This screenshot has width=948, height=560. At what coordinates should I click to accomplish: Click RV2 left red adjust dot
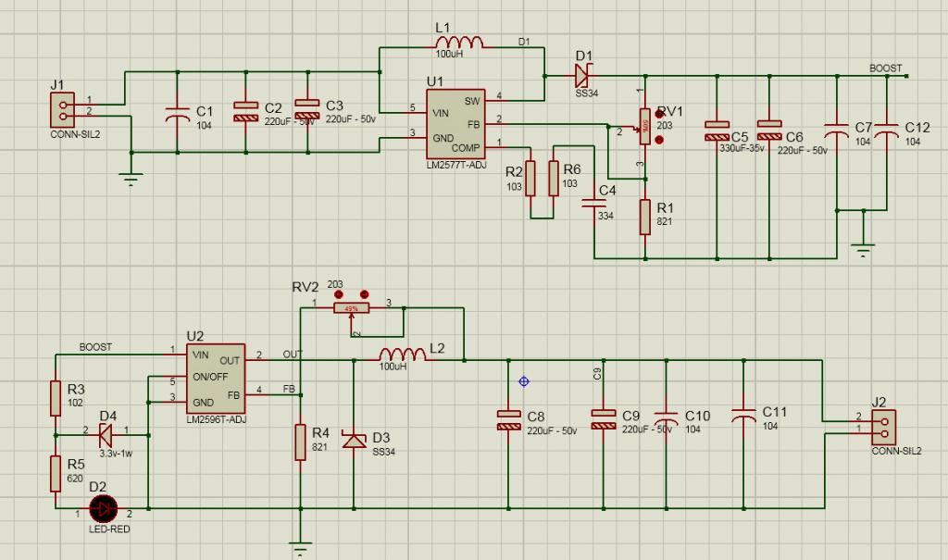point(339,294)
